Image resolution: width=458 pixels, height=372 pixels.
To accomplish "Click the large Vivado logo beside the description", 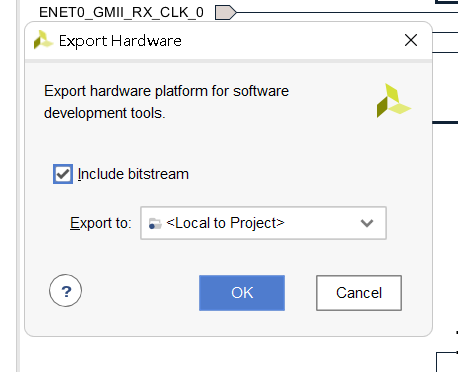I will coord(393,101).
